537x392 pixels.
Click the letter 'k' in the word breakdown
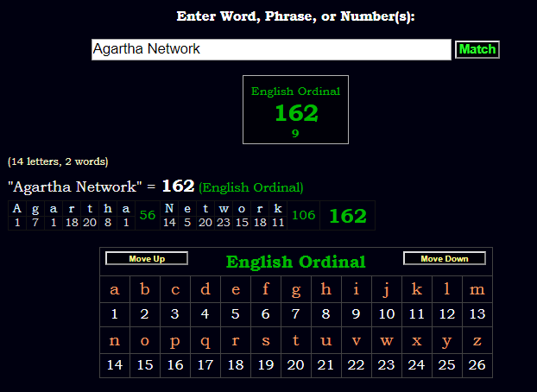tap(277, 208)
